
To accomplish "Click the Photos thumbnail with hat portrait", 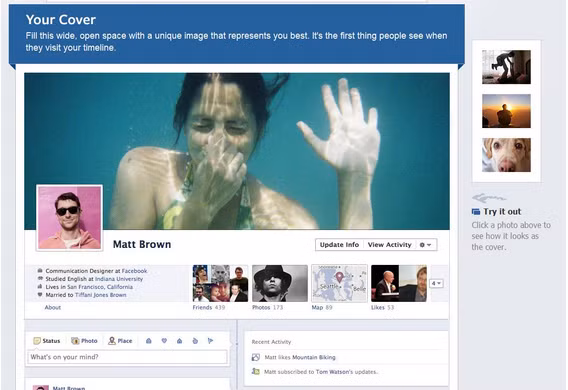I will (x=280, y=283).
